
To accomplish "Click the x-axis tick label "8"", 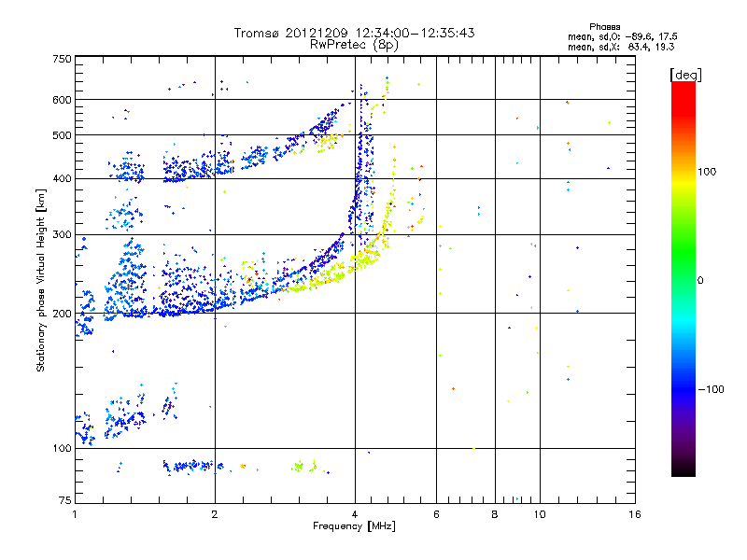I will tap(495, 514).
